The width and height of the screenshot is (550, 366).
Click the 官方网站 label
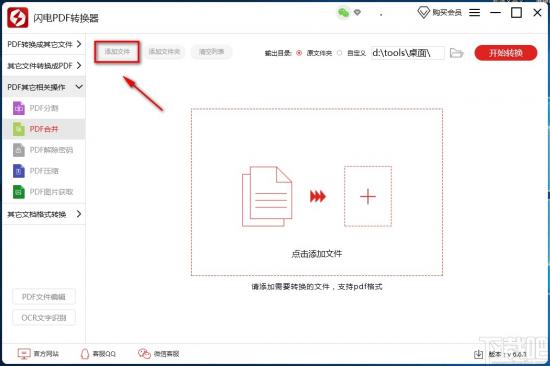(46, 354)
